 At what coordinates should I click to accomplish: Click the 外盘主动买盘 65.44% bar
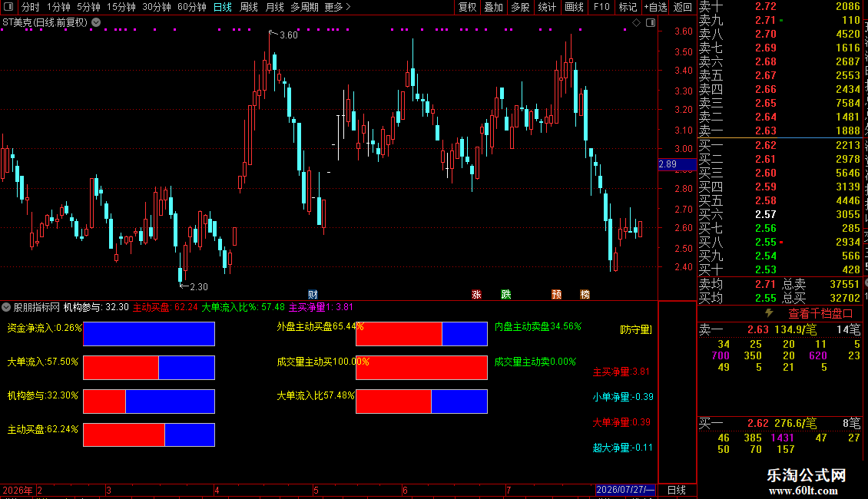click(421, 334)
